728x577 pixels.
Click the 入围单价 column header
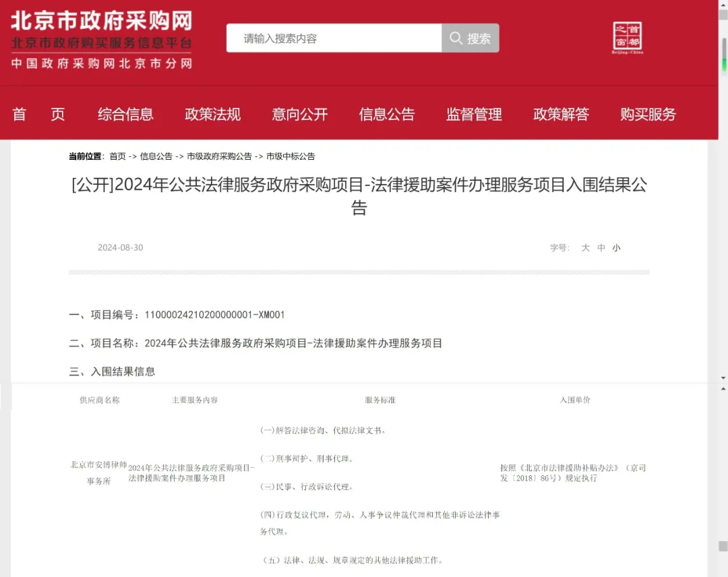(x=575, y=400)
